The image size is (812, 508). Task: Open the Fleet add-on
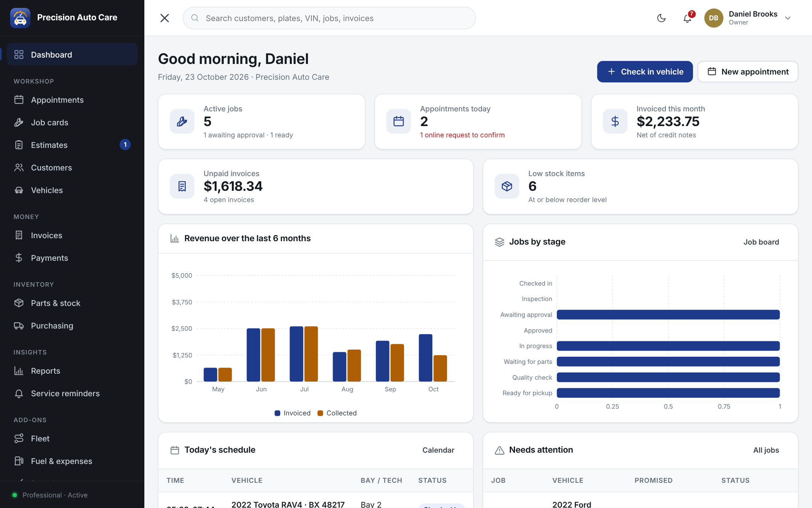pyautogui.click(x=72, y=438)
